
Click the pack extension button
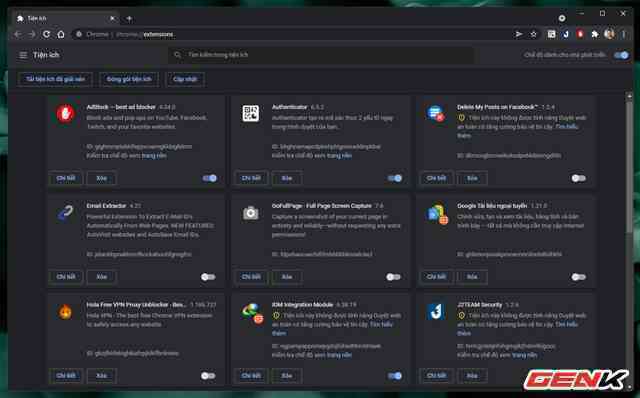point(129,79)
